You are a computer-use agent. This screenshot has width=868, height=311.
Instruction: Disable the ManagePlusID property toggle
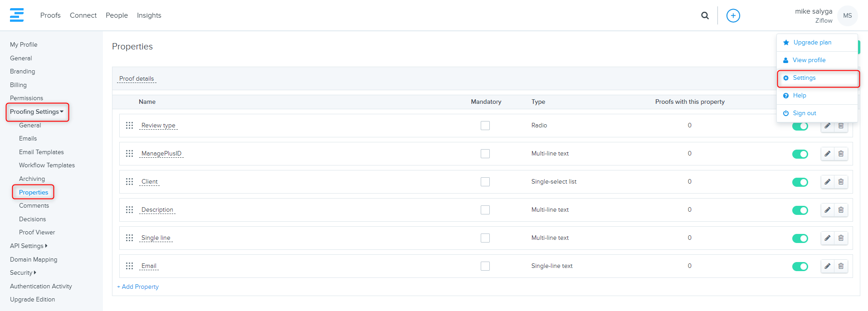coord(800,154)
